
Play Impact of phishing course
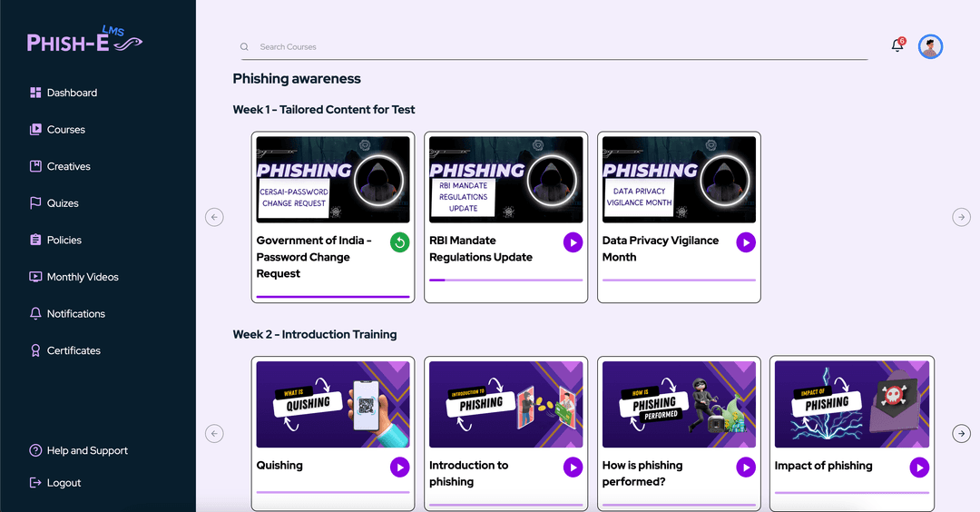pyautogui.click(x=919, y=467)
